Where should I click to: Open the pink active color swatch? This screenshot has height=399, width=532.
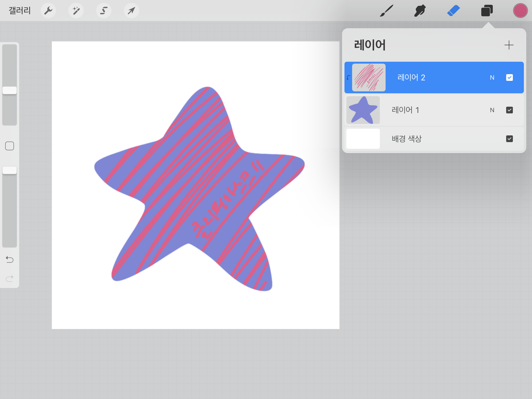point(520,11)
